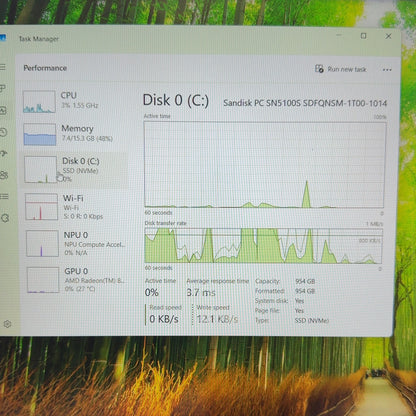Open the hamburger navigation menu

point(3,67)
